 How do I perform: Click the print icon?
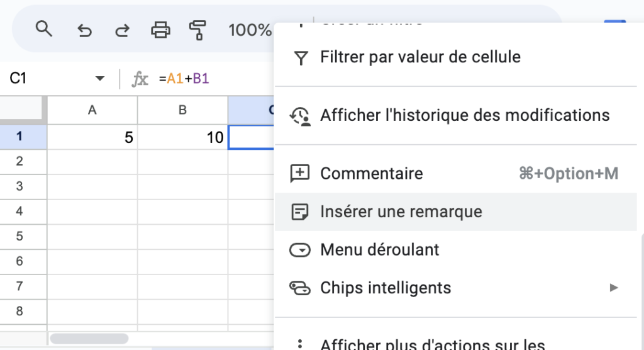tap(160, 30)
